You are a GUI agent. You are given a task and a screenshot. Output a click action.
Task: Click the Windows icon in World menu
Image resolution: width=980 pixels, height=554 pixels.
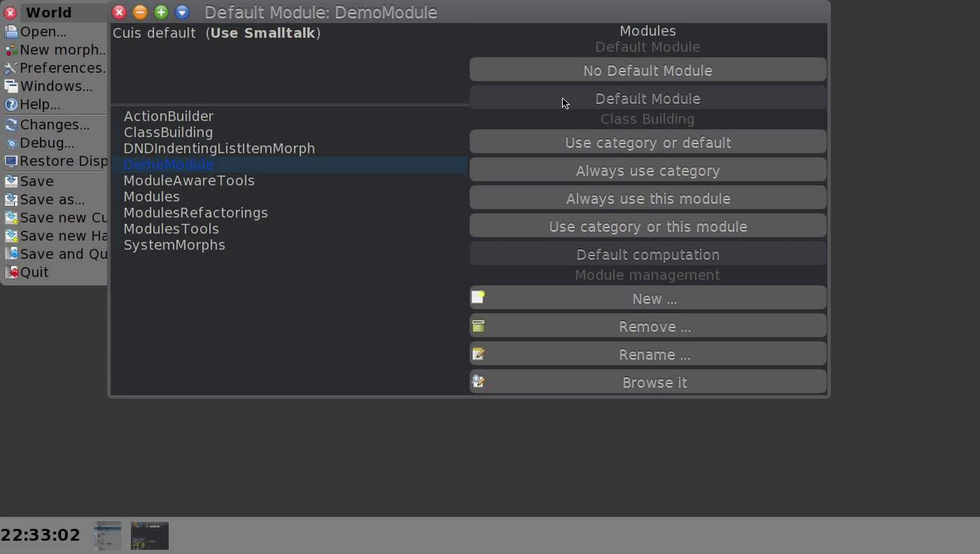pyautogui.click(x=10, y=86)
